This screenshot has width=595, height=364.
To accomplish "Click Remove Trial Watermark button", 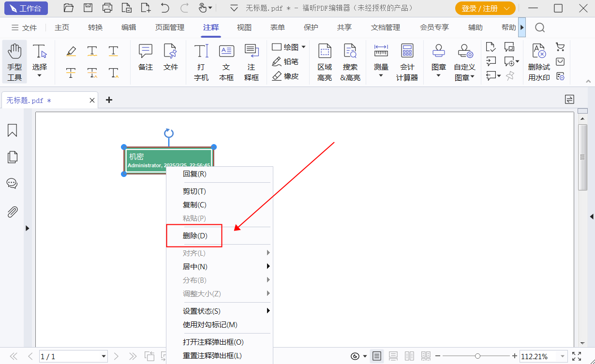I will click(539, 62).
